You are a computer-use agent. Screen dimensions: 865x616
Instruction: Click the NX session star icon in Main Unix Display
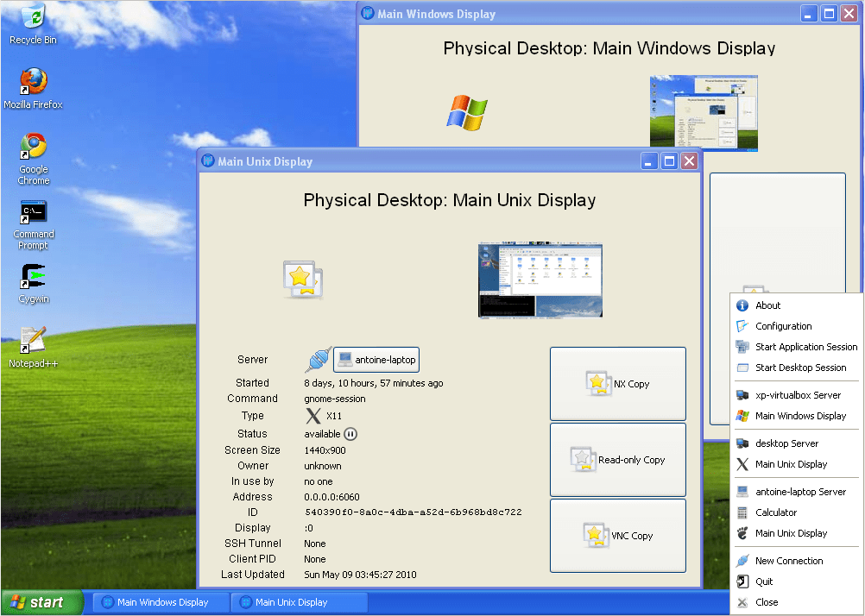pos(303,280)
